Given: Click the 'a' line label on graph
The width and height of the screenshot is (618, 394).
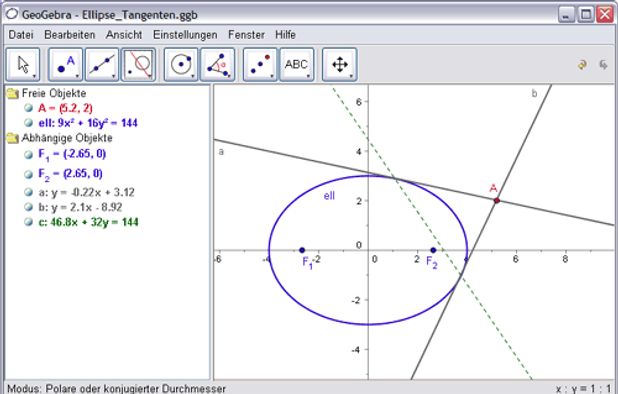Looking at the screenshot, I should [221, 152].
